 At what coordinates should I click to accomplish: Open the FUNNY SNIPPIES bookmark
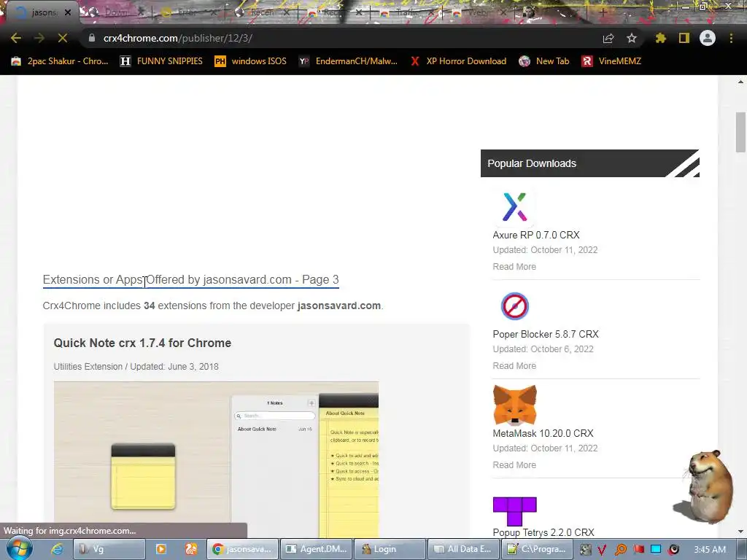(161, 61)
